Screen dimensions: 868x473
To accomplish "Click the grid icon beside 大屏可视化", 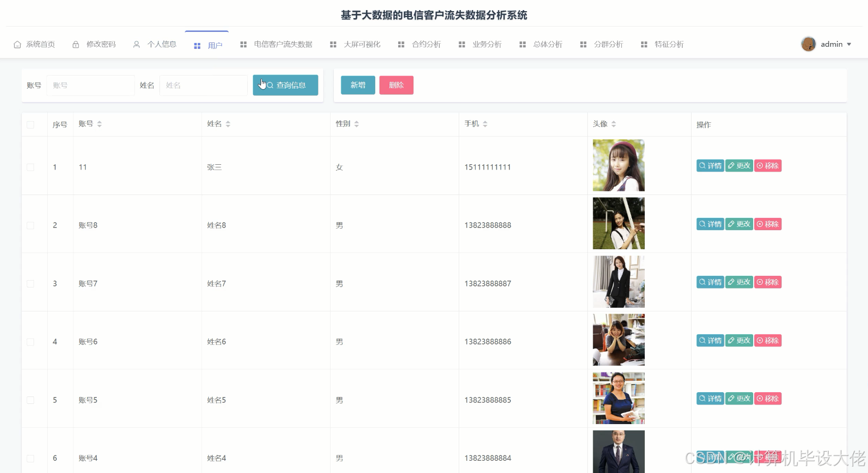I will tap(333, 45).
